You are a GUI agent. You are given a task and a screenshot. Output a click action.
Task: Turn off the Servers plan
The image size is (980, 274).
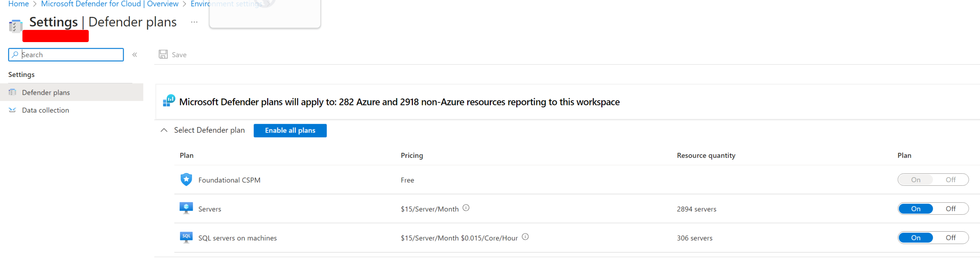pyautogui.click(x=950, y=209)
